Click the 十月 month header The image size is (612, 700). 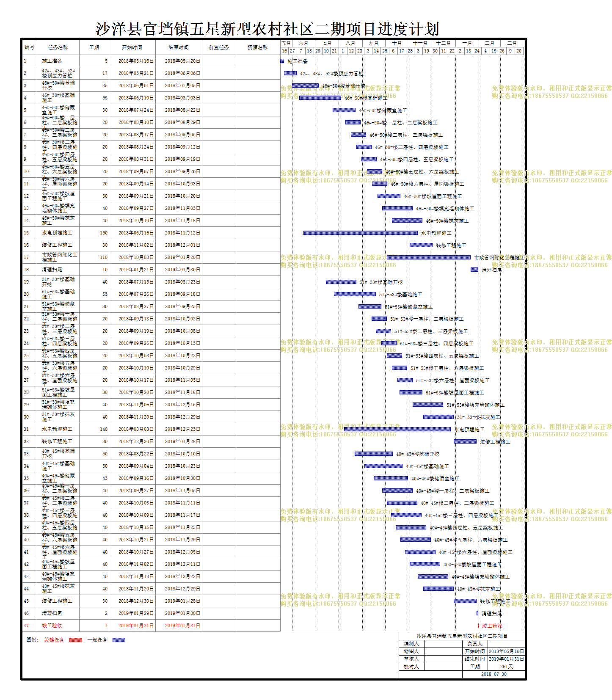click(397, 43)
